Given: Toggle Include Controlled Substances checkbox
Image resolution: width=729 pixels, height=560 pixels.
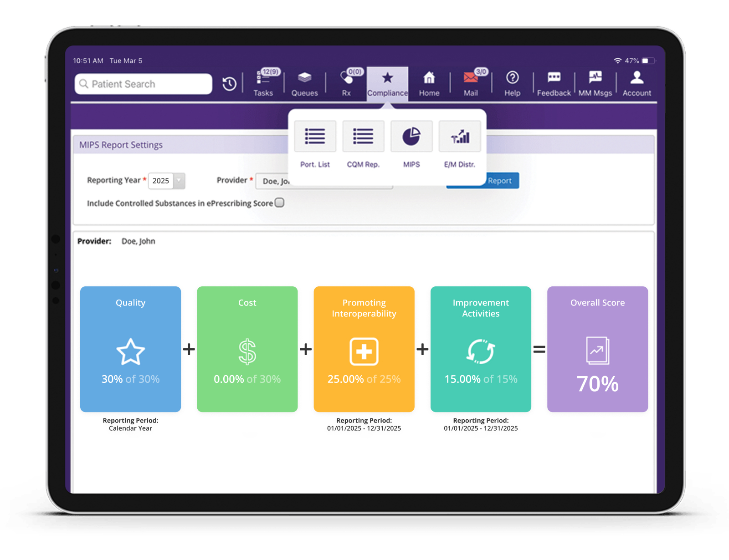Looking at the screenshot, I should pyautogui.click(x=280, y=203).
